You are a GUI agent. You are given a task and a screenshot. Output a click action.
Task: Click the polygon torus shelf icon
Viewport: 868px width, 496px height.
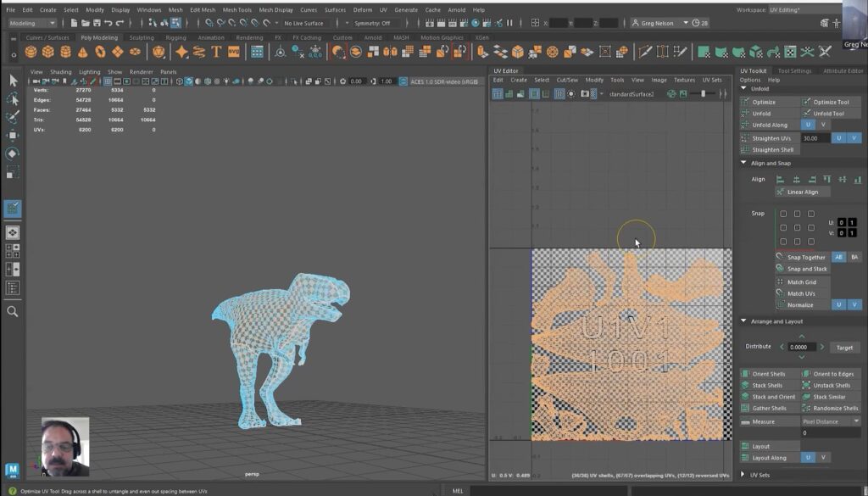pos(100,52)
